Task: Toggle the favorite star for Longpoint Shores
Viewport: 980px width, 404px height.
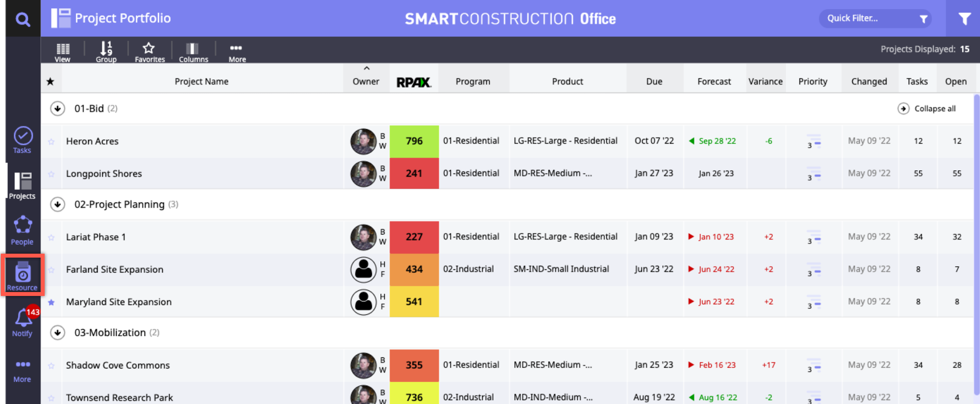Action: (x=51, y=174)
